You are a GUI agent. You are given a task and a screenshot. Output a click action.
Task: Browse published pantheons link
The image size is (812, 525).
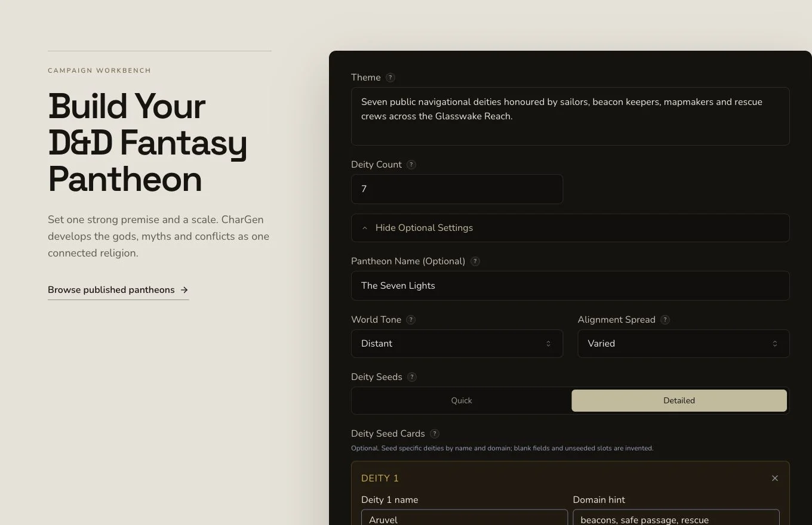[118, 290]
